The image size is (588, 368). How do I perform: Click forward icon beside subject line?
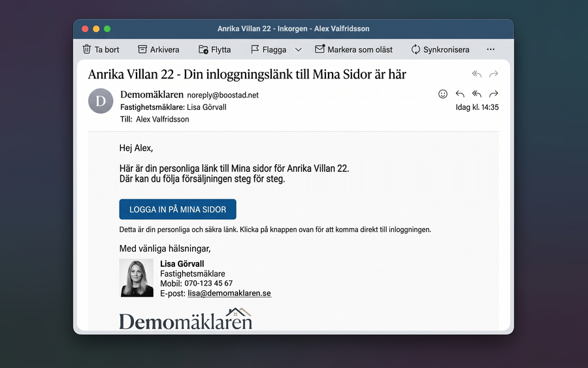tap(493, 74)
